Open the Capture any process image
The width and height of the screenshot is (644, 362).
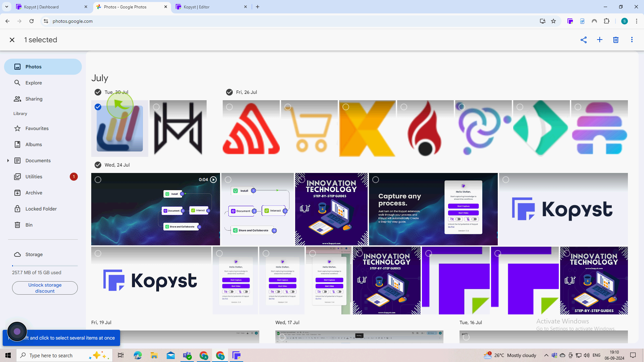pyautogui.click(x=433, y=209)
